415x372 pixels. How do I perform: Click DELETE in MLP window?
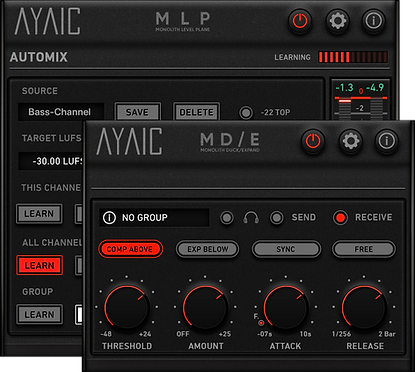pos(196,112)
